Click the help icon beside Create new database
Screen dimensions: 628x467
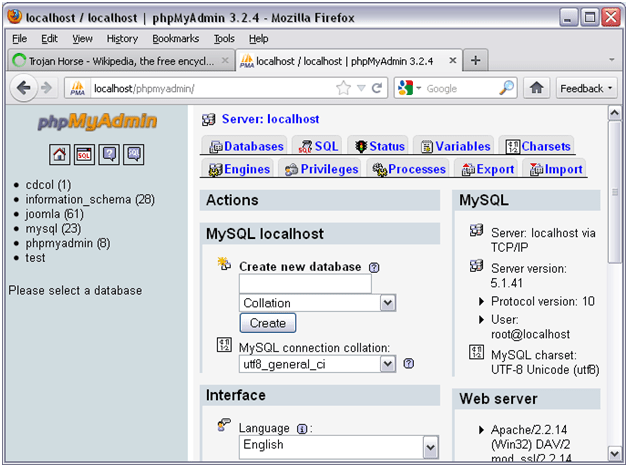[374, 268]
